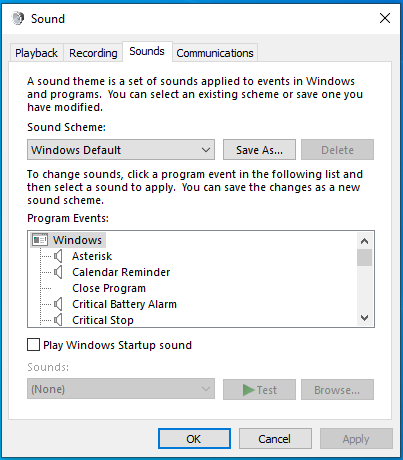This screenshot has height=460, width=403.
Task: Select the Close Program event
Action: pyautogui.click(x=109, y=288)
